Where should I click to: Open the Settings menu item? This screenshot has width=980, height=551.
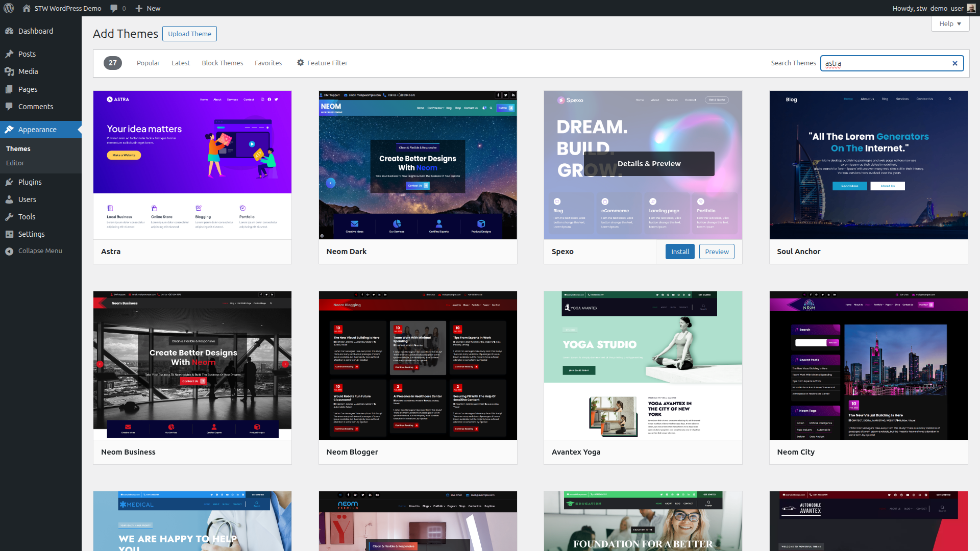pyautogui.click(x=41, y=234)
